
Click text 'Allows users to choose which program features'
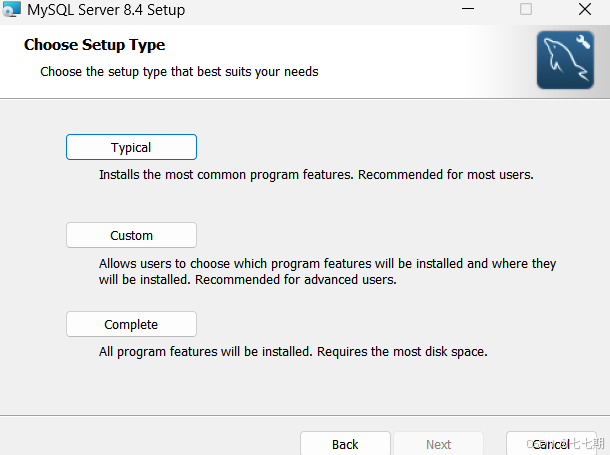click(x=235, y=264)
